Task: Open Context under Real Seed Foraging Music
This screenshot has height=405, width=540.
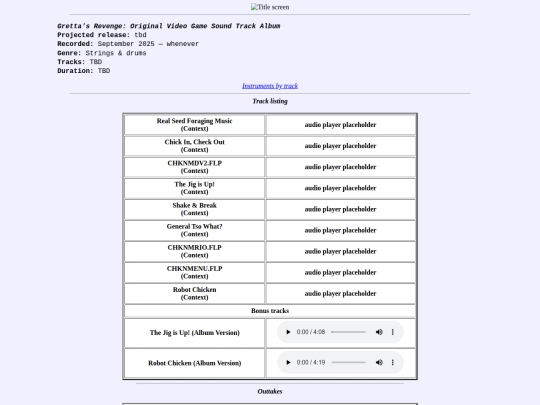Action: [x=195, y=128]
